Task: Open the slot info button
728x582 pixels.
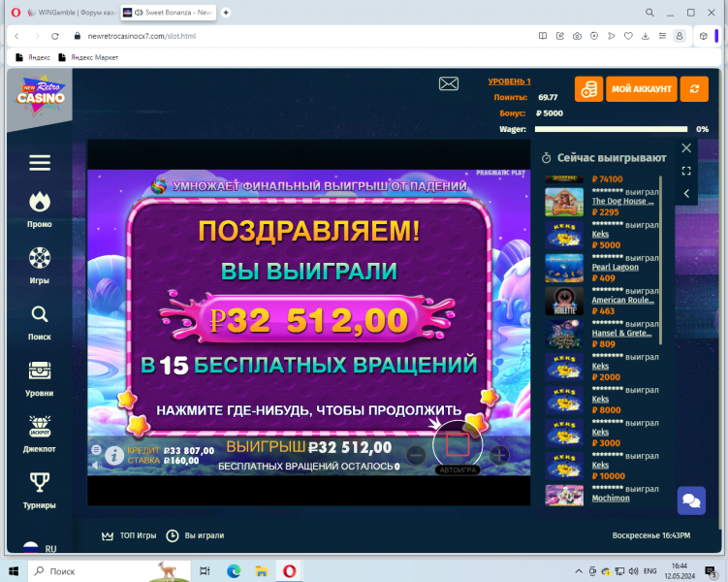Action: [113, 456]
